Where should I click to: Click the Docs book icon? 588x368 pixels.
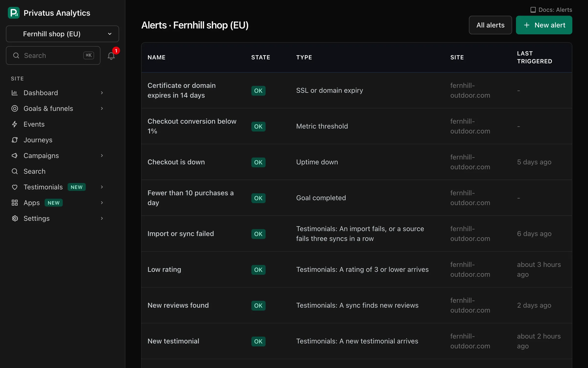point(533,10)
